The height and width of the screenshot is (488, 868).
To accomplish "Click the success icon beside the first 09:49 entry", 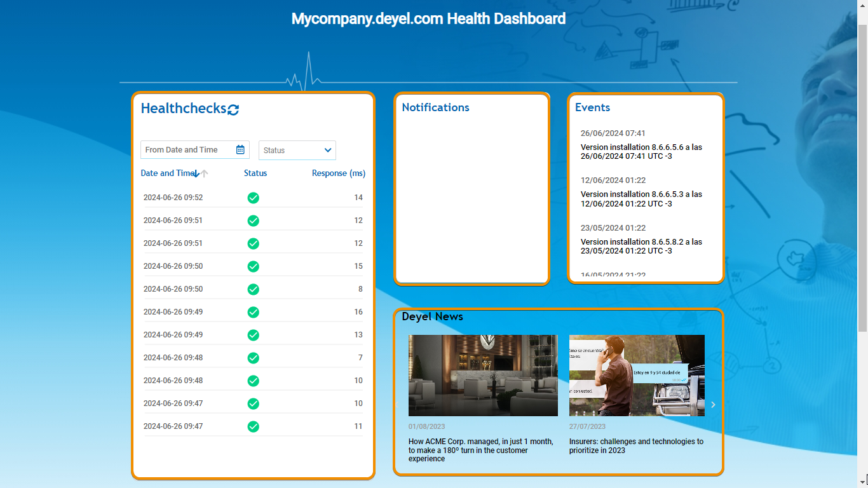I will point(253,312).
